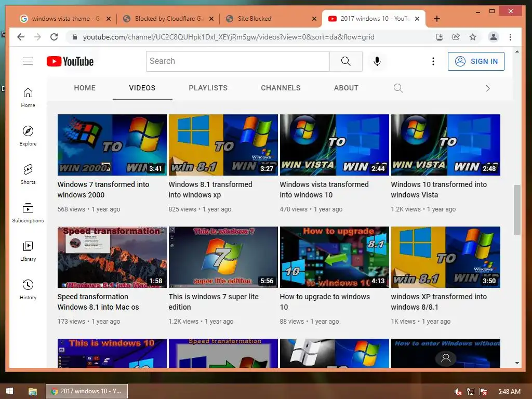This screenshot has height=399, width=532.
Task: Open History in sidebar
Action: pos(28,289)
